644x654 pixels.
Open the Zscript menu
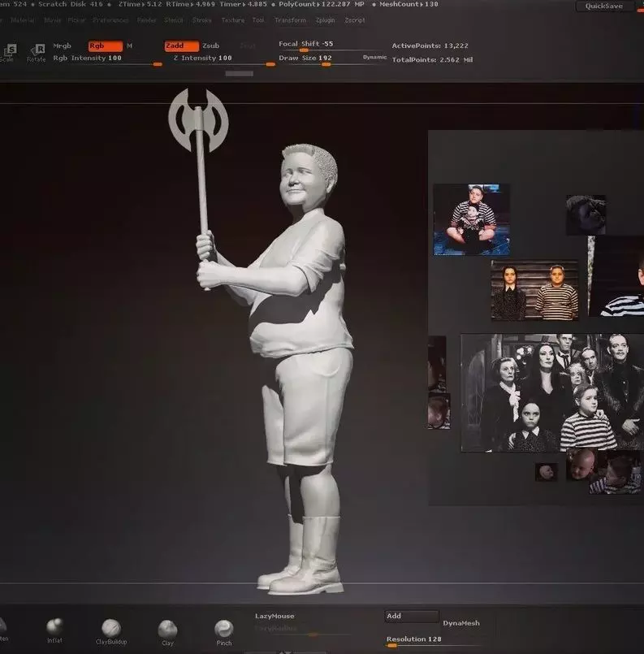[355, 20]
